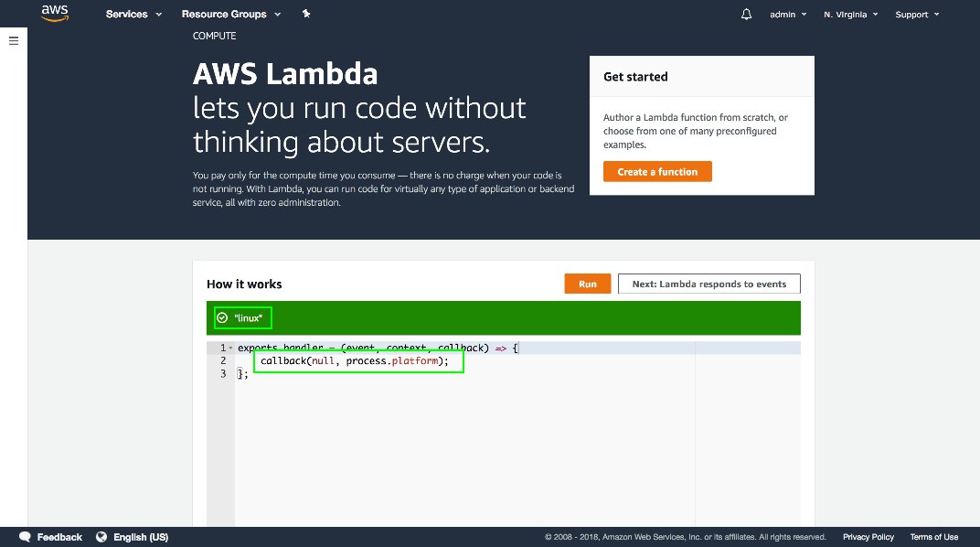
Task: Click the AWS logo in the header
Action: 55,14
